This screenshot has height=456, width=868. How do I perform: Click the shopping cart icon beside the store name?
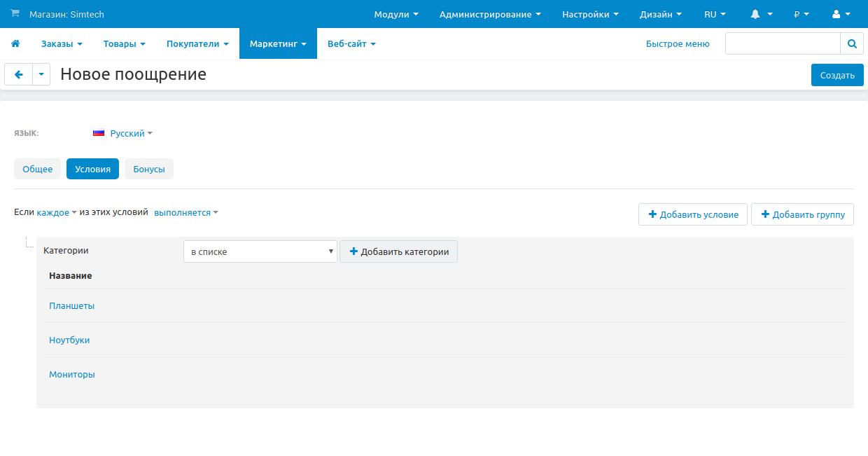point(15,13)
